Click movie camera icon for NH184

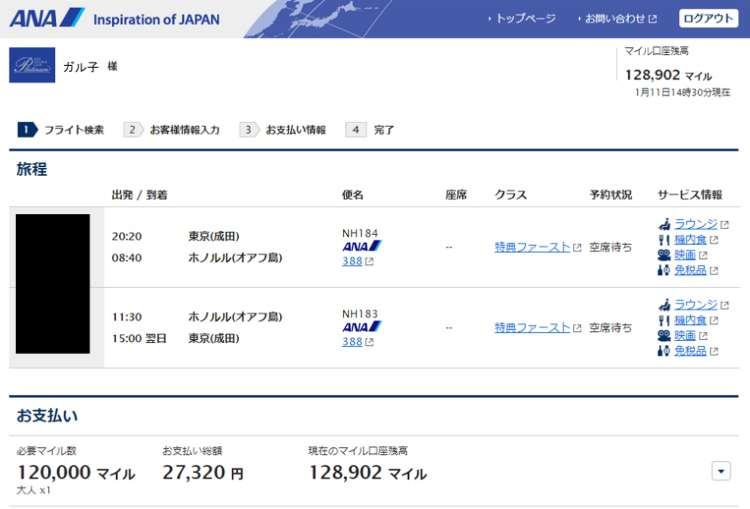[x=664, y=255]
